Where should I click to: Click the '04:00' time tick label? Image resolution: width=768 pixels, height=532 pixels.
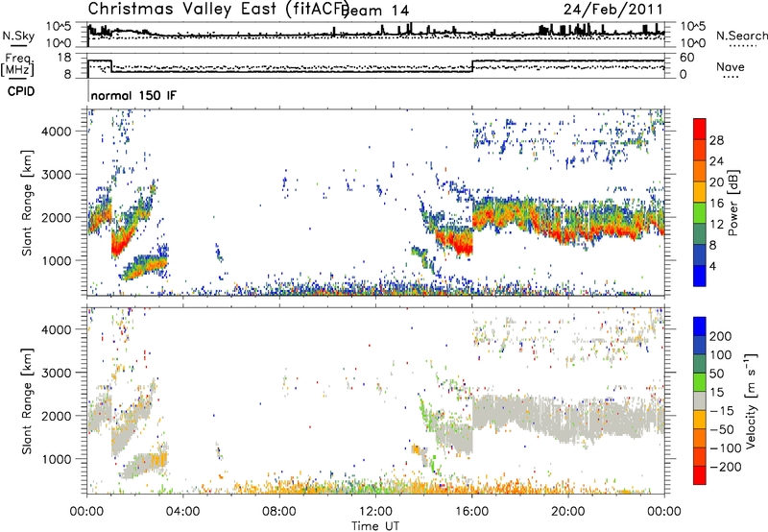tap(183, 512)
